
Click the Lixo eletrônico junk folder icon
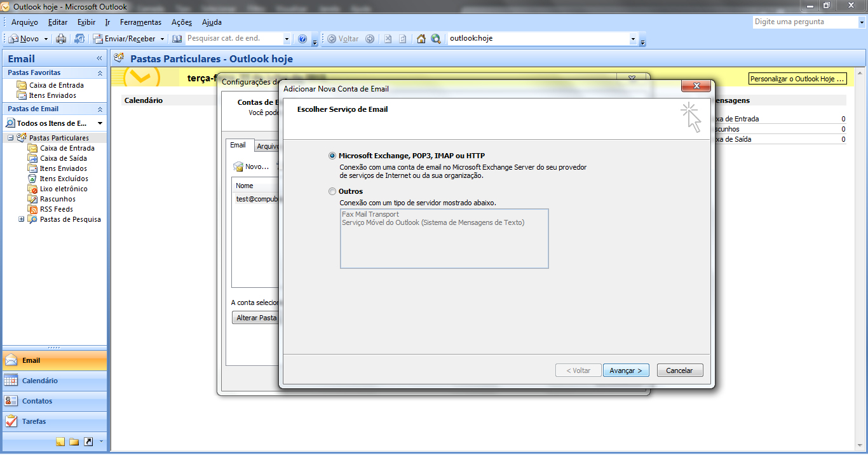tap(32, 189)
